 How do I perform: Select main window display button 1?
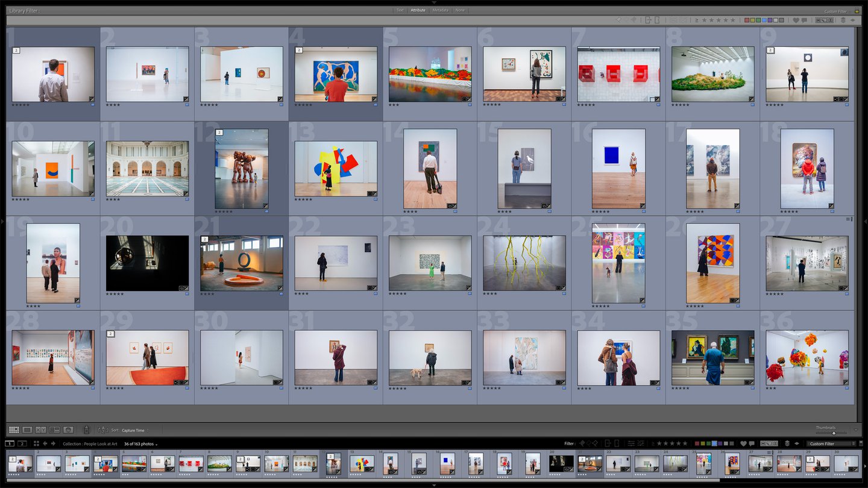tap(10, 443)
